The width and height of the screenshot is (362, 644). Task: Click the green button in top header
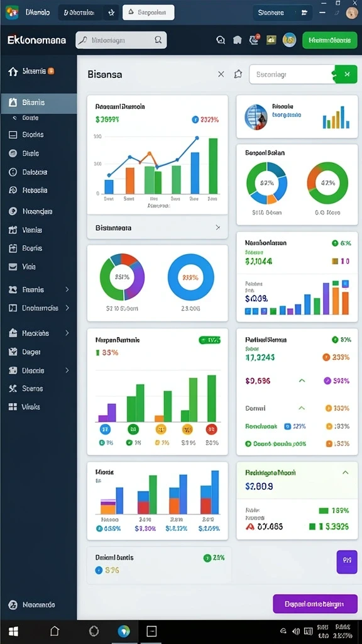tap(329, 40)
